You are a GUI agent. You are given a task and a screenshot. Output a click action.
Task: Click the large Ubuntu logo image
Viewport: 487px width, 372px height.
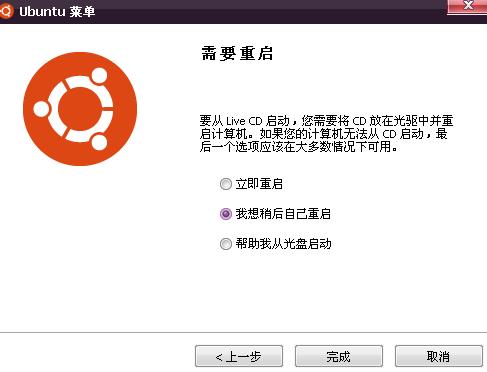80,109
